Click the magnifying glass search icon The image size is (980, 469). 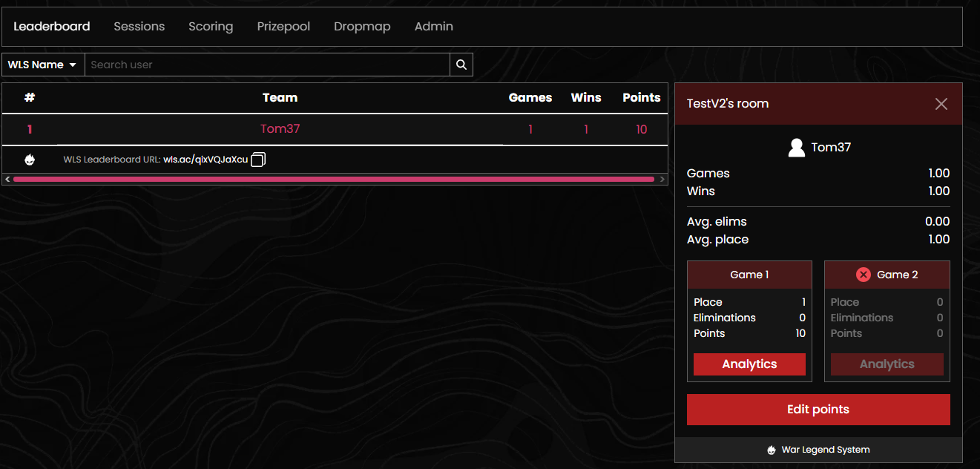coord(461,65)
